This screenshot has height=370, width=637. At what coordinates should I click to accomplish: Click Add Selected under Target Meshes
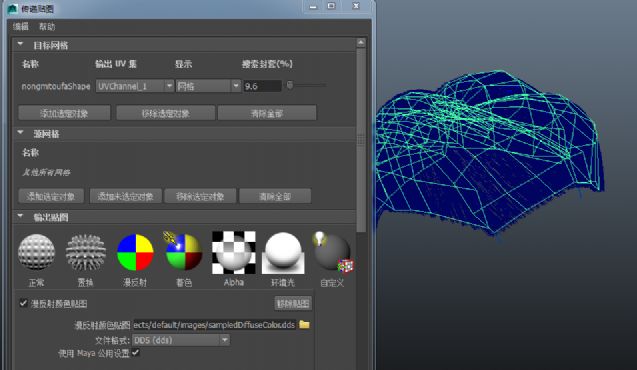coord(64,113)
